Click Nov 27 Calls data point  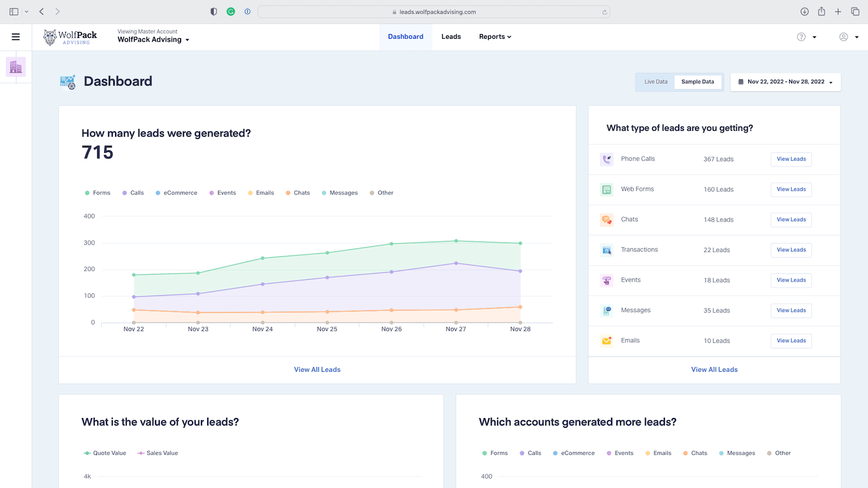(x=456, y=263)
